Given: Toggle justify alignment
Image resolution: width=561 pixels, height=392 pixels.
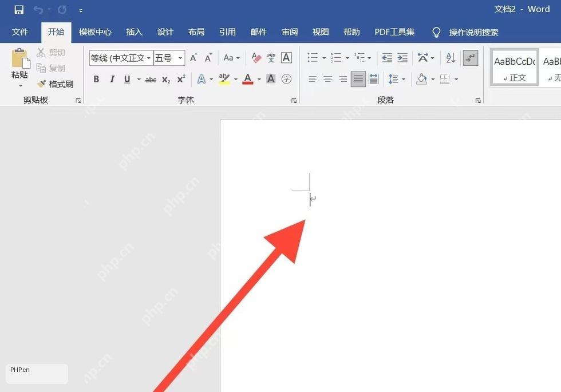Looking at the screenshot, I should (358, 79).
